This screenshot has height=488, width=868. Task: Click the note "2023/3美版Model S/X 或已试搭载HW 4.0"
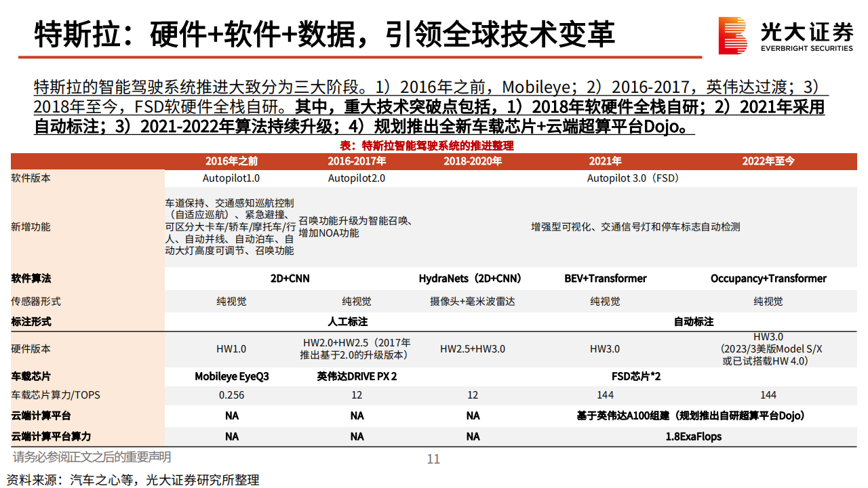tap(772, 355)
